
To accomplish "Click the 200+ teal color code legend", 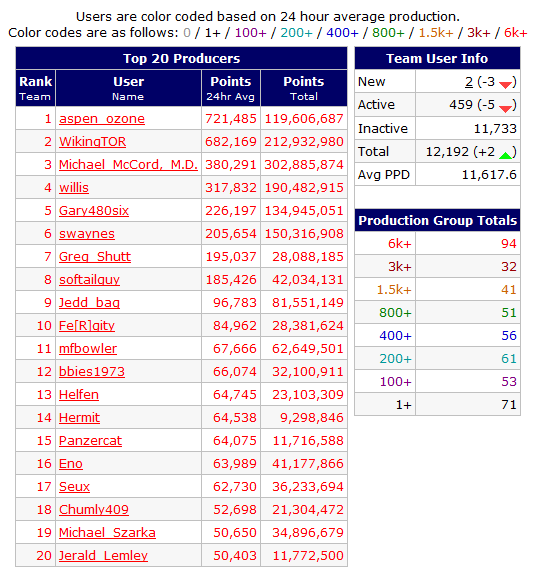I will pos(296,33).
